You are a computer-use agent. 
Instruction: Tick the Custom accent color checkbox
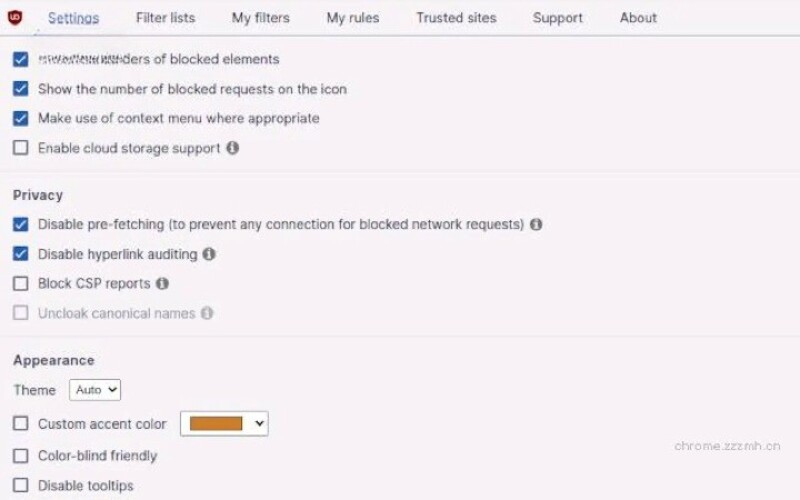pyautogui.click(x=21, y=424)
